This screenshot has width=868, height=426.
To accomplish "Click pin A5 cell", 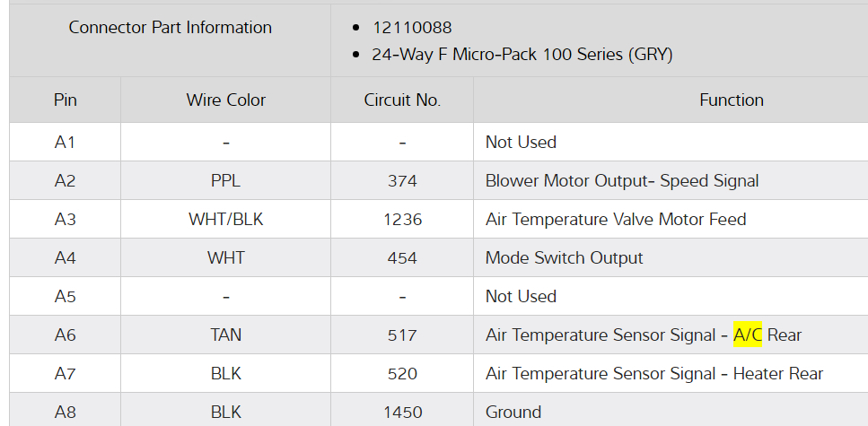I will coord(66,296).
